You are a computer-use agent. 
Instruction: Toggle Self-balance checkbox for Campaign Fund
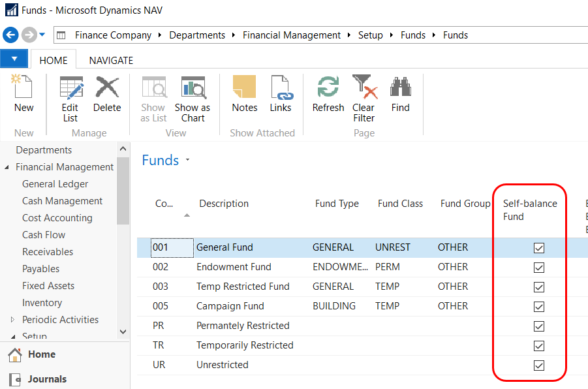(x=539, y=307)
